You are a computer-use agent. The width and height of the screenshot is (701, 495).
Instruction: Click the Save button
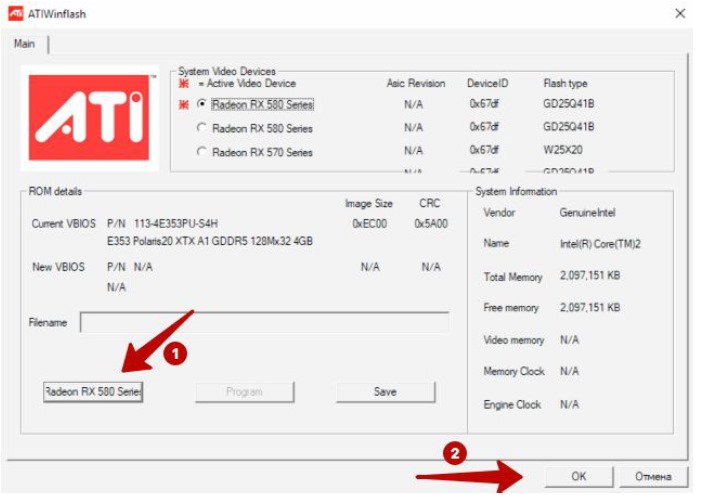[385, 392]
